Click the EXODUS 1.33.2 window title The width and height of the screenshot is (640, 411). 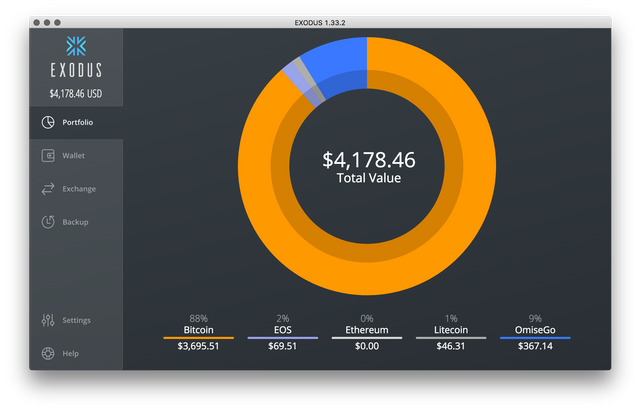[x=320, y=23]
